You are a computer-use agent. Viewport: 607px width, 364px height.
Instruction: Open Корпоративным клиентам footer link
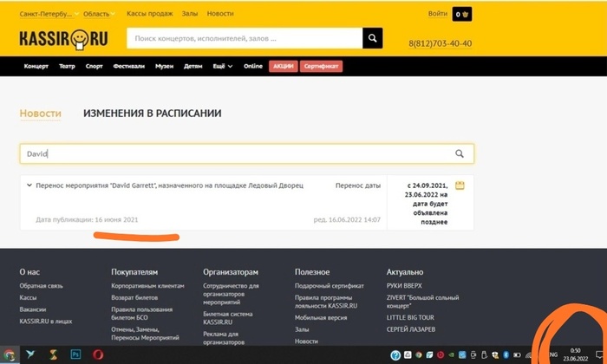[x=147, y=286]
